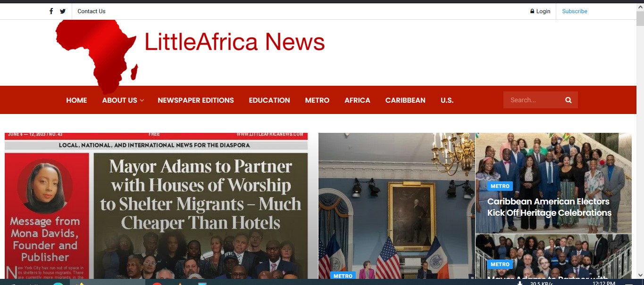Click the search magnifier icon
Screen dimensions: 644x285
point(568,100)
